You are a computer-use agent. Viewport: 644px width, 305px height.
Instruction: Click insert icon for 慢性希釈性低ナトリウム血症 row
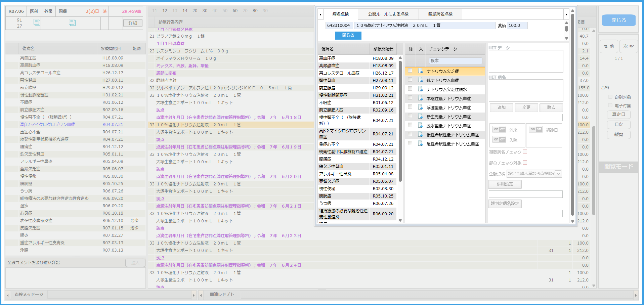(x=421, y=134)
